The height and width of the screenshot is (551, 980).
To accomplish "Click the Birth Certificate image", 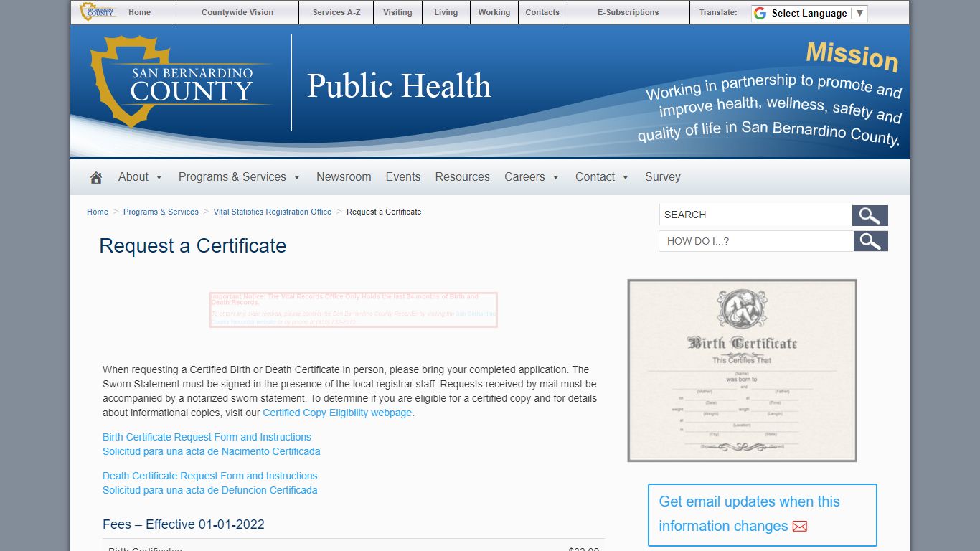I will point(743,370).
